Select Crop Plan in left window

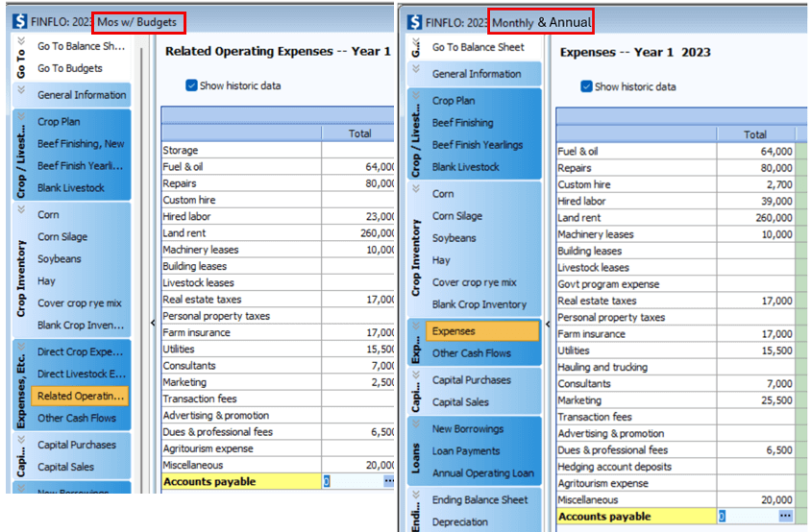(x=59, y=122)
